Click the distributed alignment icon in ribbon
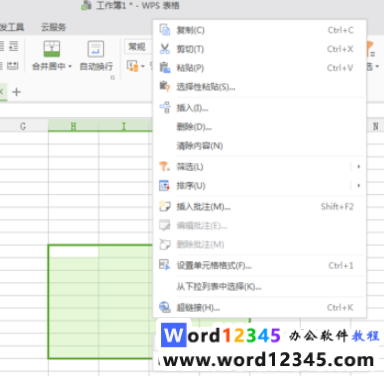 tap(13, 66)
